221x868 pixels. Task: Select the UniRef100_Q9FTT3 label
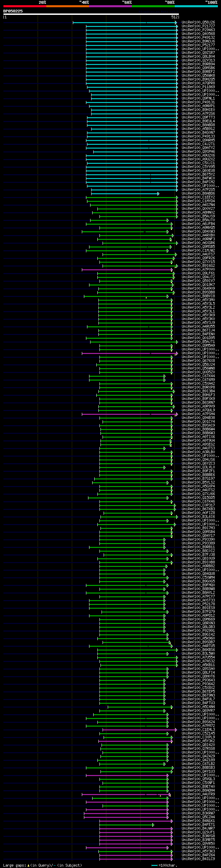(198, 117)
